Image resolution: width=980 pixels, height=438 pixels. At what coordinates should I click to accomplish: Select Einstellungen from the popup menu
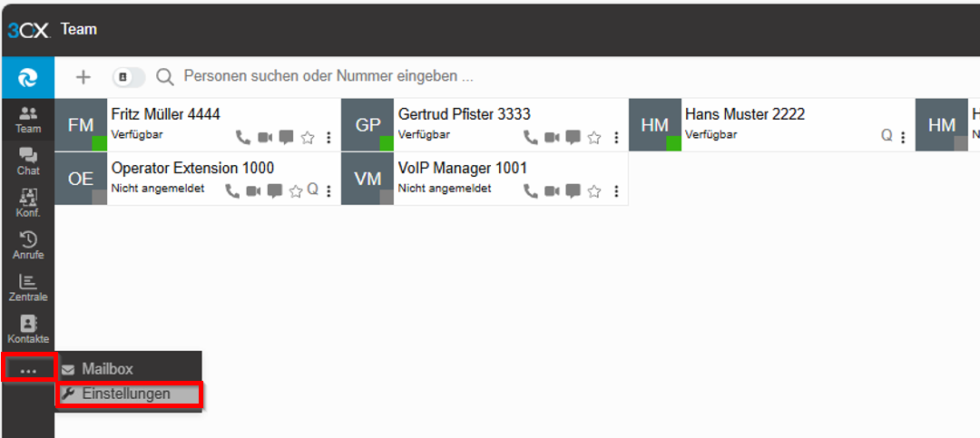[126, 394]
